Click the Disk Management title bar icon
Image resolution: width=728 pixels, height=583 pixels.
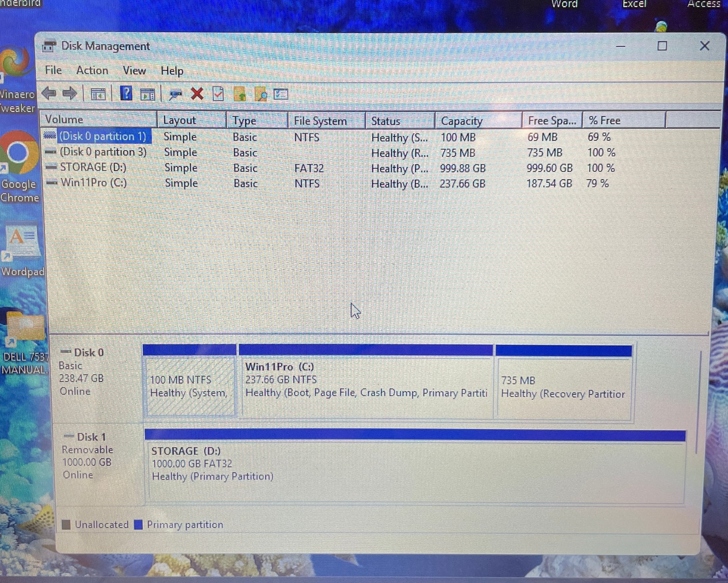tap(49, 46)
